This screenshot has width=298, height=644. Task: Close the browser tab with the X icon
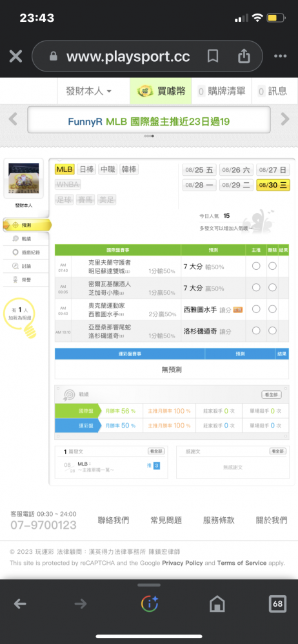(15, 56)
